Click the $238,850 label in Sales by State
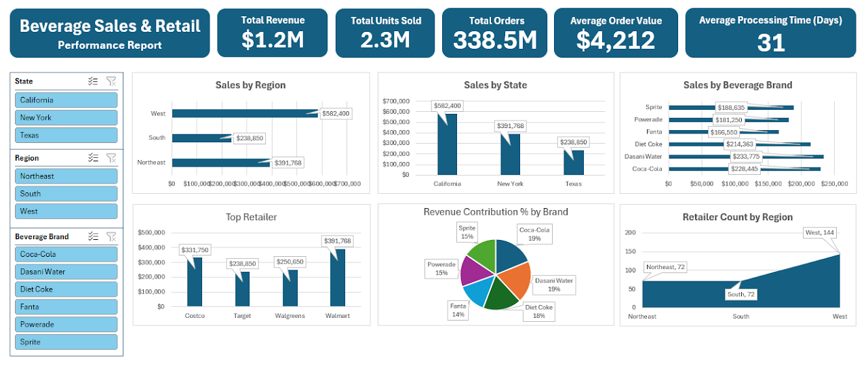The width and height of the screenshot is (868, 368). pyautogui.click(x=573, y=142)
